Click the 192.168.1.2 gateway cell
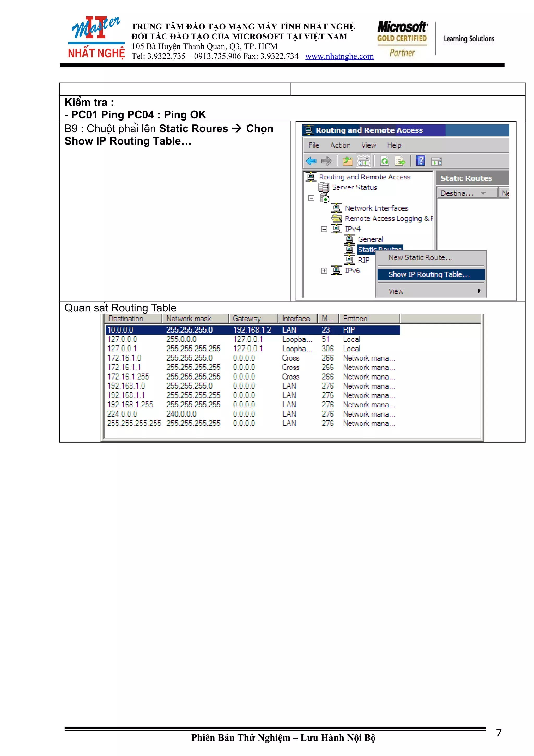 (252, 330)
